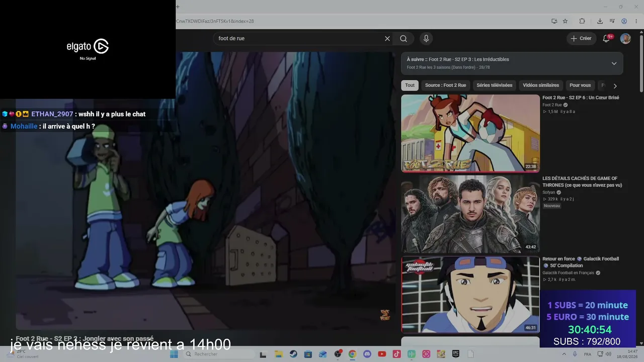
Task: Open Microsoft Store from the taskbar
Action: (308, 354)
